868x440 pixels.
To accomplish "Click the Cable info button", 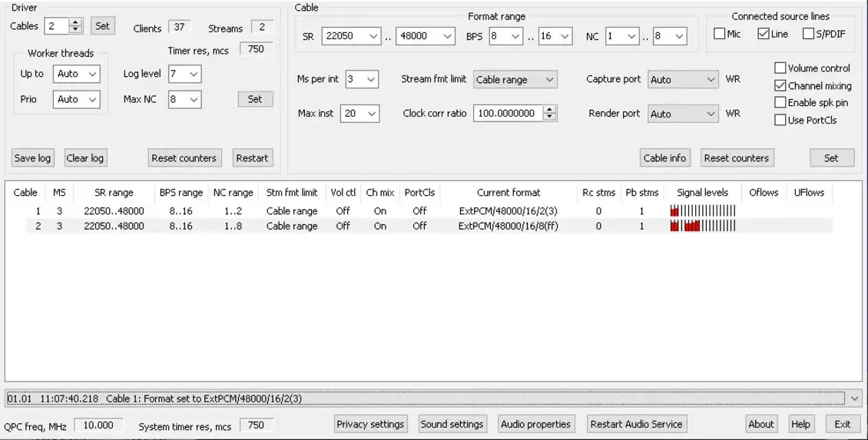I will coord(664,157).
